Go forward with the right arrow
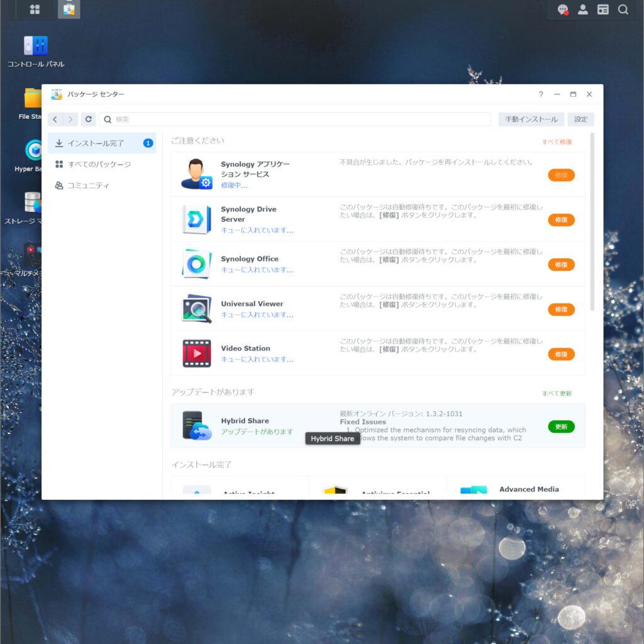Screen dimensions: 644x644 tap(70, 119)
